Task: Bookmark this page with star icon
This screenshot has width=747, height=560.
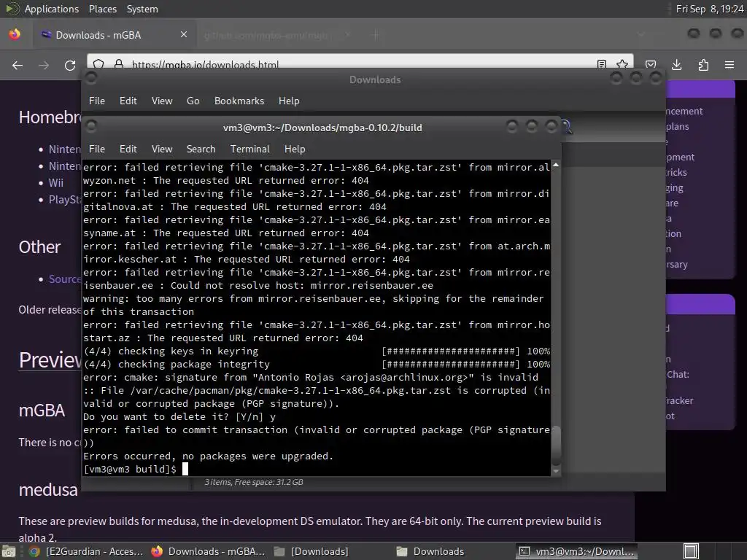Action: point(622,64)
